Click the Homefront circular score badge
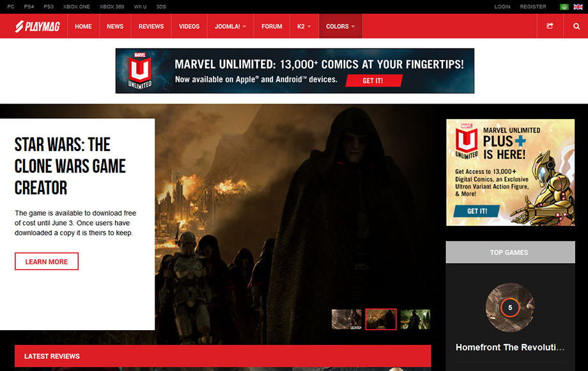The height and width of the screenshot is (371, 588). tap(509, 308)
